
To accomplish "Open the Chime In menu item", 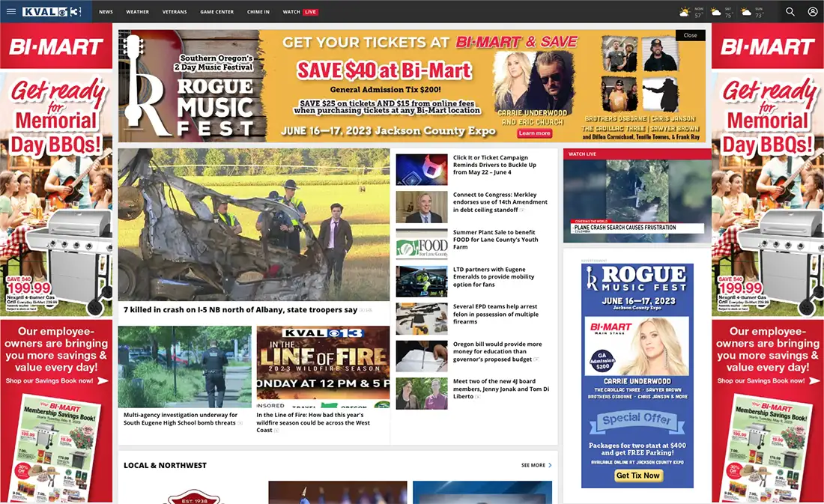I will pyautogui.click(x=258, y=11).
